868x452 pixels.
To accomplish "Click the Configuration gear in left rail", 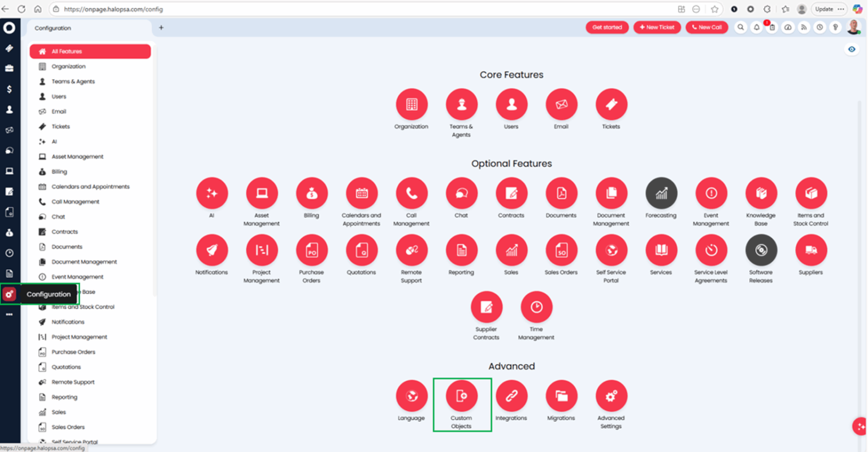I will (x=9, y=294).
